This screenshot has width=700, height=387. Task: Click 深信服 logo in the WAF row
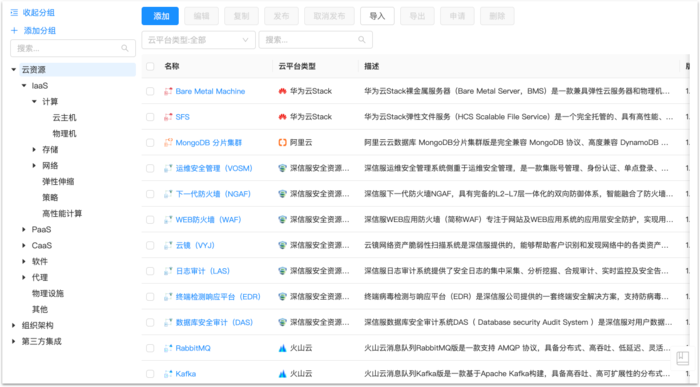pos(282,220)
